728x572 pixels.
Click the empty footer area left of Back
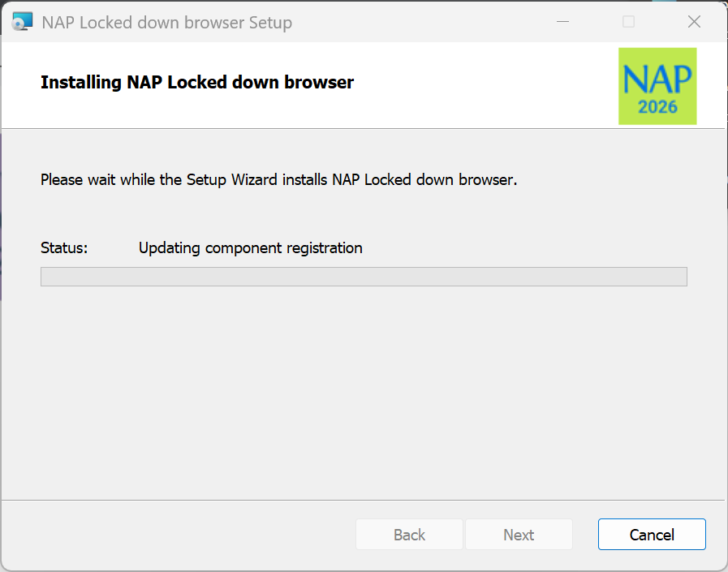click(179, 535)
